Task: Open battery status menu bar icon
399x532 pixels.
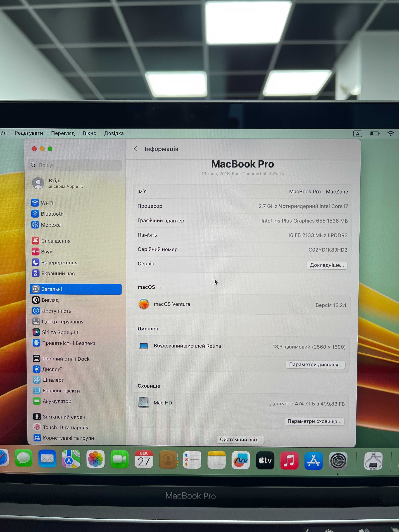Action: coord(374,134)
